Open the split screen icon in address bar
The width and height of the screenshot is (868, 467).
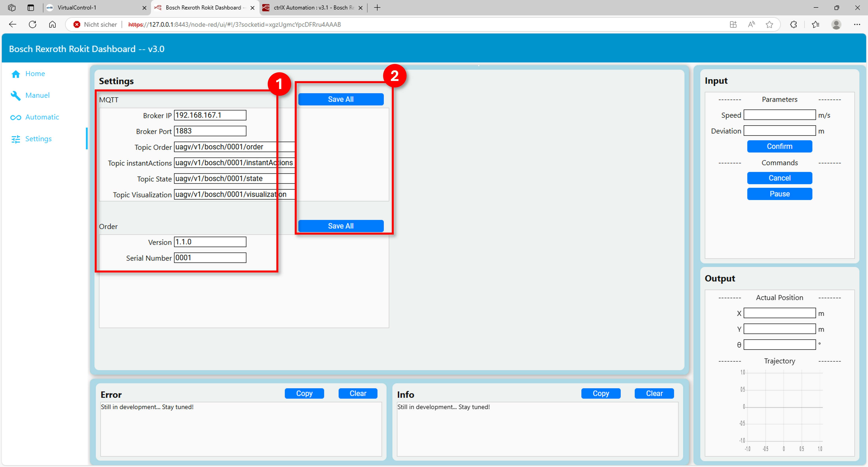pos(733,24)
